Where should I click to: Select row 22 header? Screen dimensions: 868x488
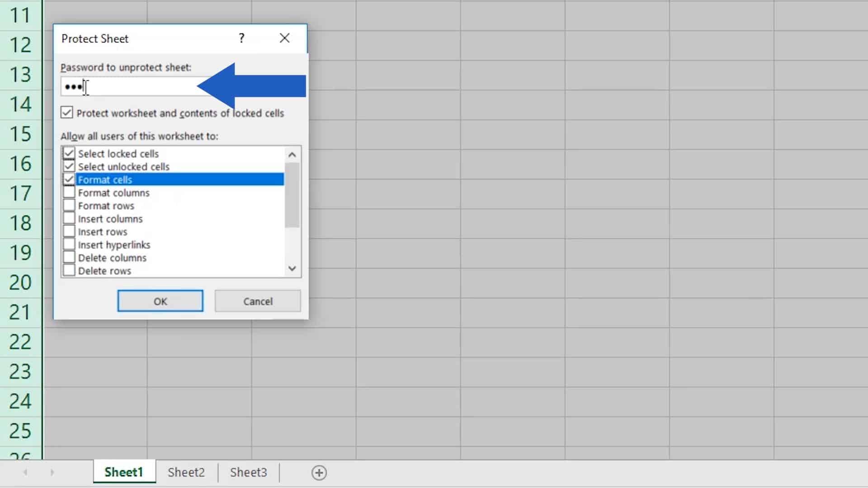(x=21, y=342)
